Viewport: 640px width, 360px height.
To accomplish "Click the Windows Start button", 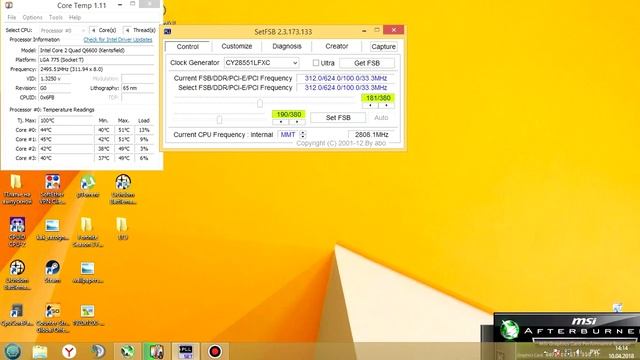I will click(13, 351).
